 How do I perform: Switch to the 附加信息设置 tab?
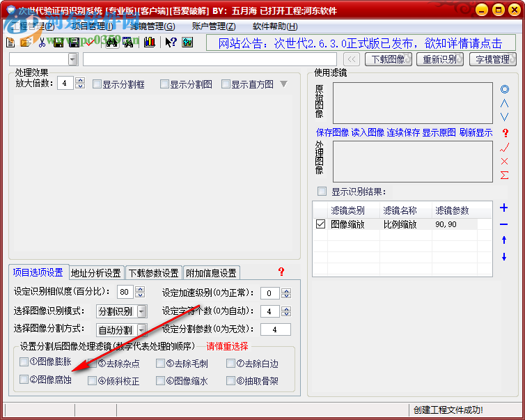[211, 273]
